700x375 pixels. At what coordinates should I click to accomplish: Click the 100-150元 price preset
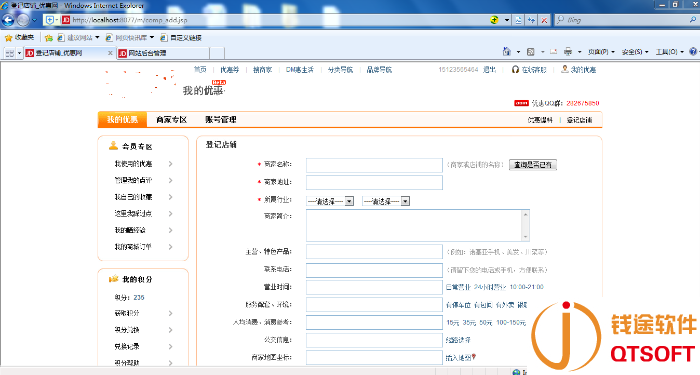tap(511, 322)
